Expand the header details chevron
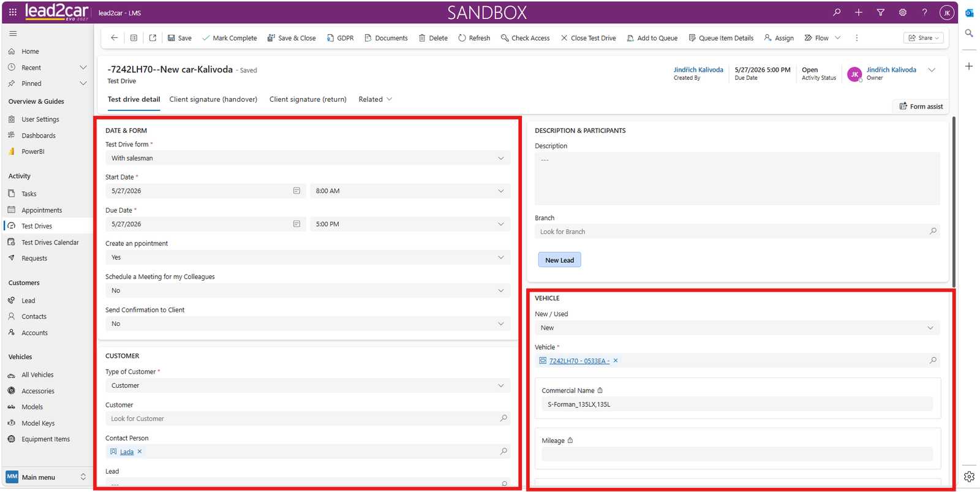 932,70
